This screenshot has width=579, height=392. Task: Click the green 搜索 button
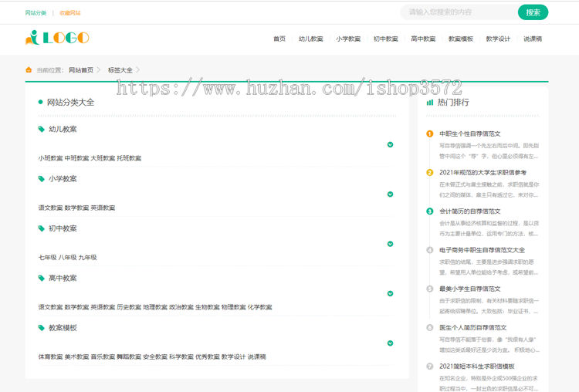click(533, 12)
